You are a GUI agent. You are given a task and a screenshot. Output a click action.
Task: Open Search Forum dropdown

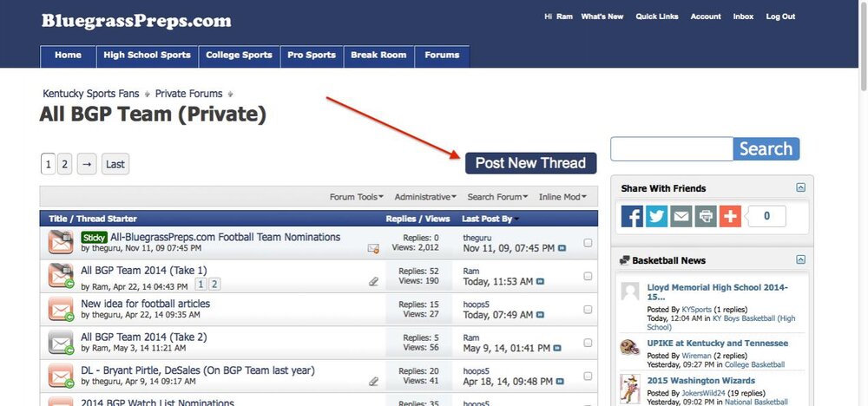[497, 197]
